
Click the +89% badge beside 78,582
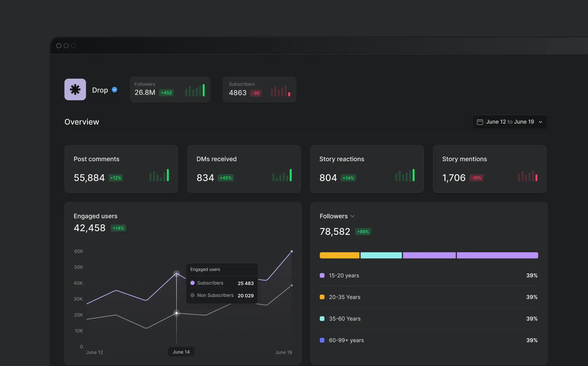pos(363,232)
